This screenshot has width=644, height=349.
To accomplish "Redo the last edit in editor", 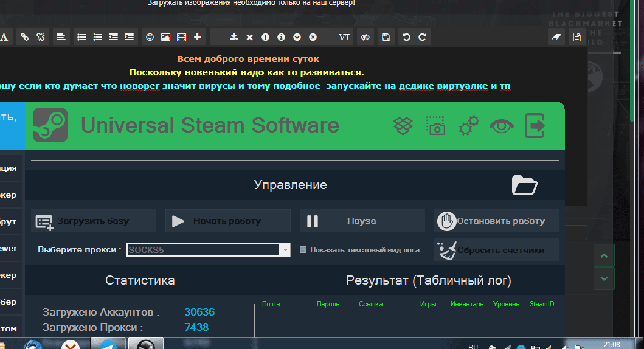I will [422, 37].
